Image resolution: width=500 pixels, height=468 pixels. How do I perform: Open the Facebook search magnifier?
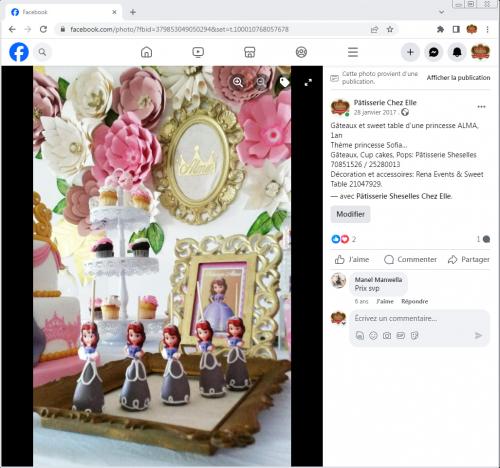pyautogui.click(x=42, y=52)
